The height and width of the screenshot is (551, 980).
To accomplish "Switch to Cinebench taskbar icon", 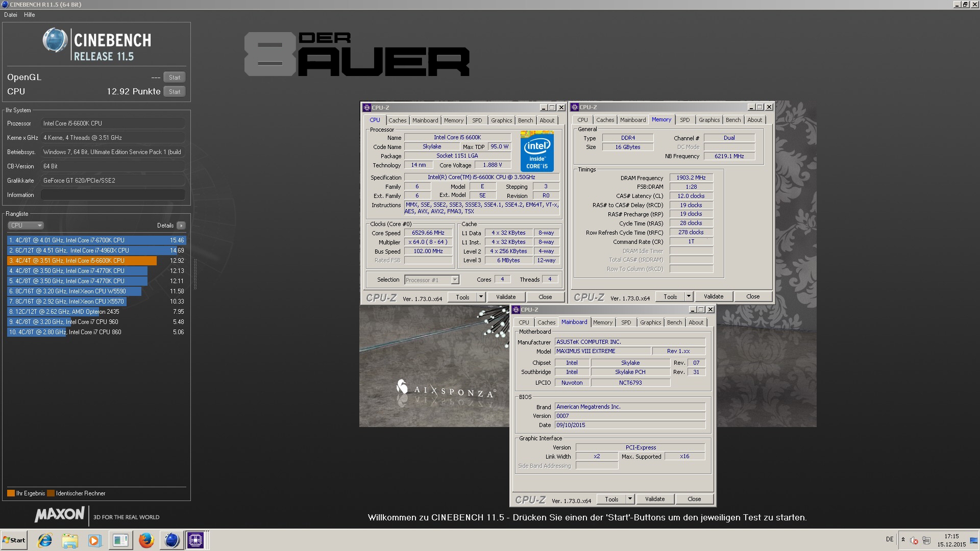I will click(x=171, y=540).
